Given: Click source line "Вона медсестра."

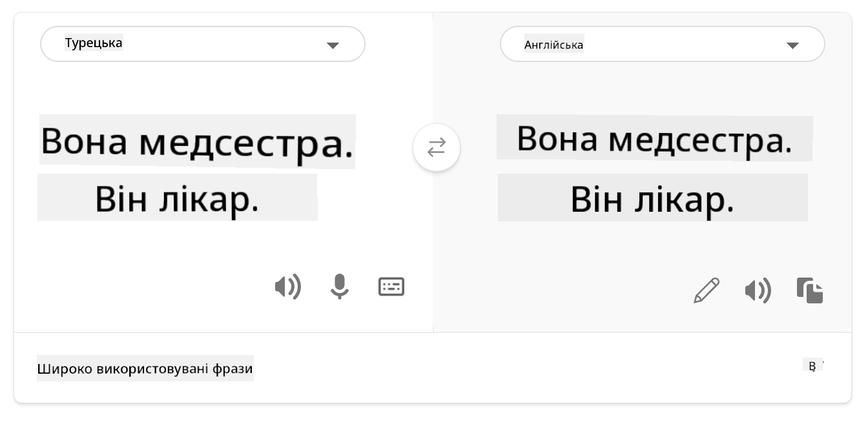Looking at the screenshot, I should pos(197,142).
